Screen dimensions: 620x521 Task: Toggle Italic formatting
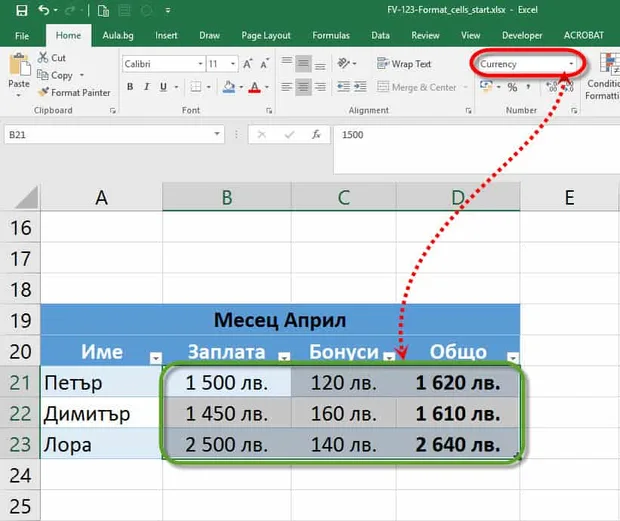(147, 87)
